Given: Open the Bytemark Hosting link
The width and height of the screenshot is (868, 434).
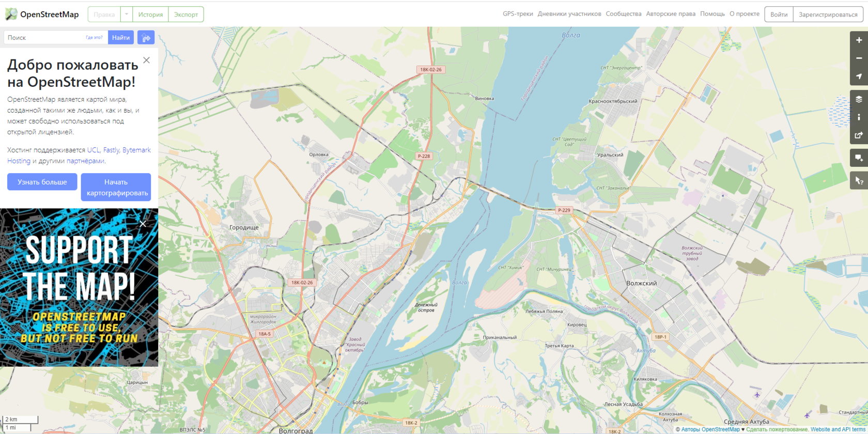Looking at the screenshot, I should (x=79, y=156).
